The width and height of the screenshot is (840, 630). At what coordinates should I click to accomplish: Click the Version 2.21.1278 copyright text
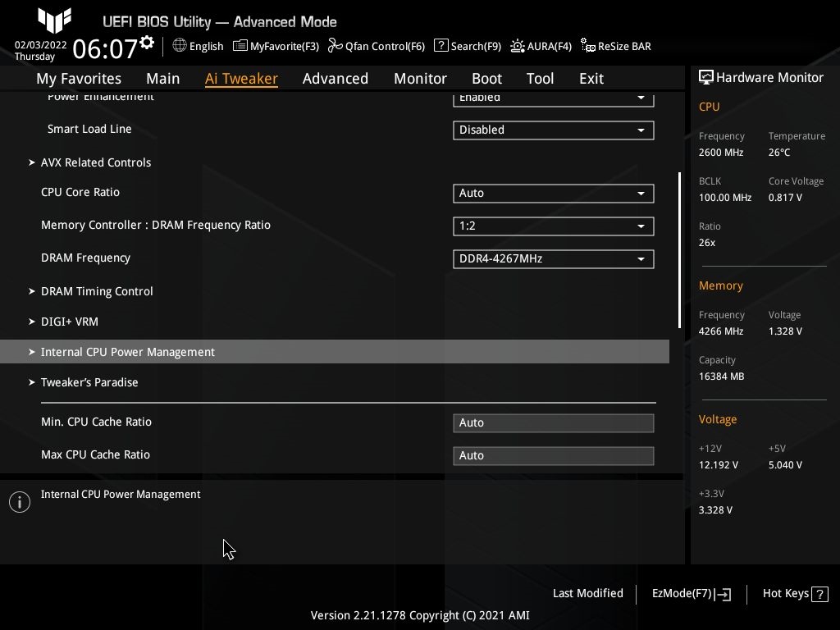pyautogui.click(x=420, y=615)
